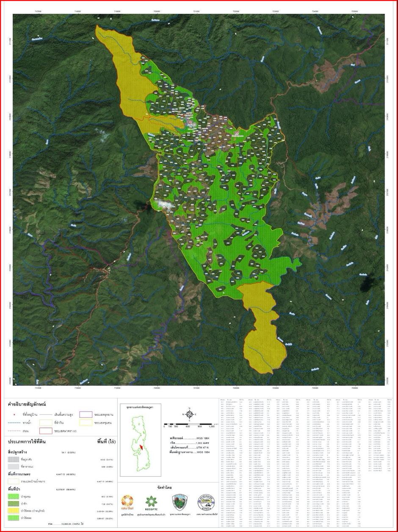Click the dark olive cemetery forest swatch
Image resolution: width=398 pixels, height=532 pixels.
13,503
